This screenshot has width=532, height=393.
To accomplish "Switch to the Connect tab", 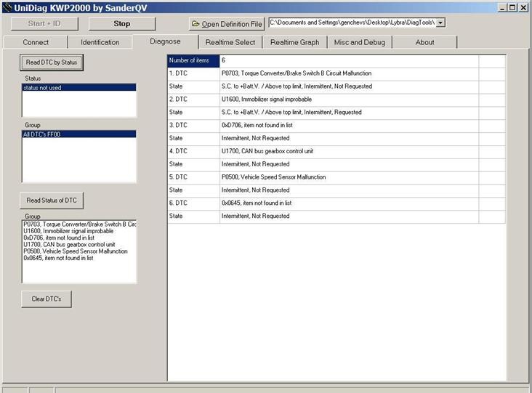I will [x=36, y=42].
